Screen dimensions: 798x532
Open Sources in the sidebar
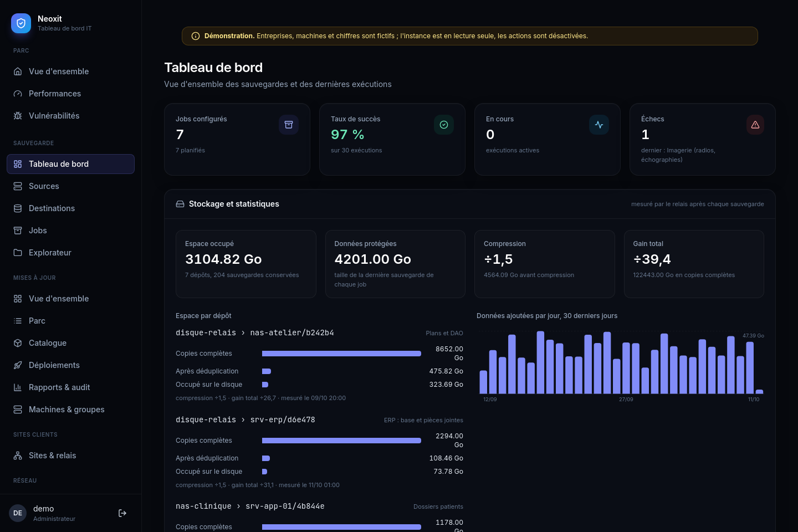[x=70, y=186]
